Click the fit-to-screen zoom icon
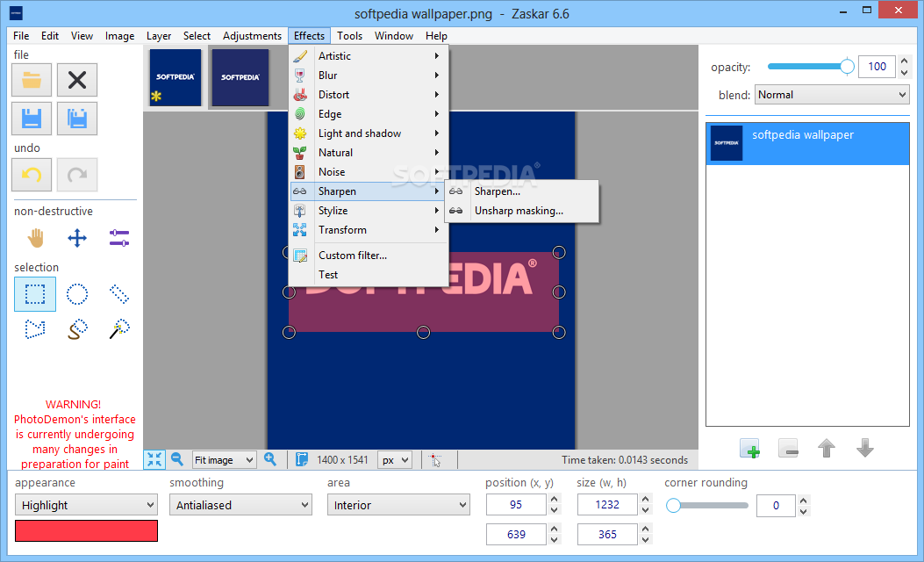Viewport: 924px width, 562px height. coord(154,459)
